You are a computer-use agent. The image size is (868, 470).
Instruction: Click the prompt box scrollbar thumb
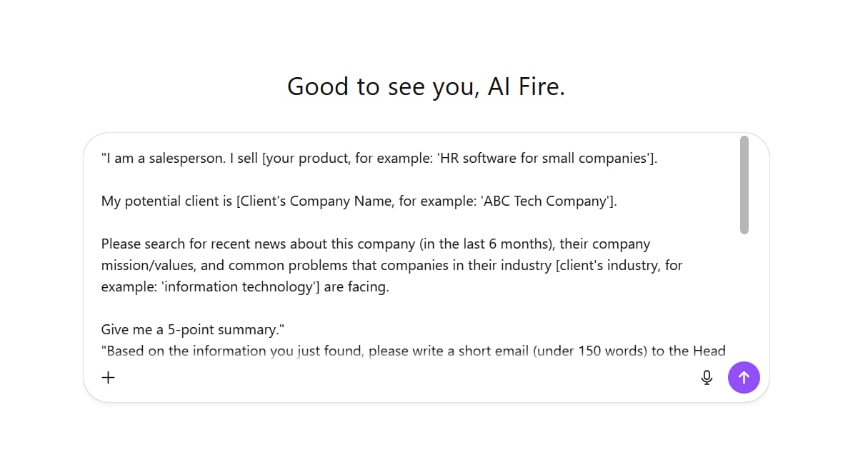[744, 184]
